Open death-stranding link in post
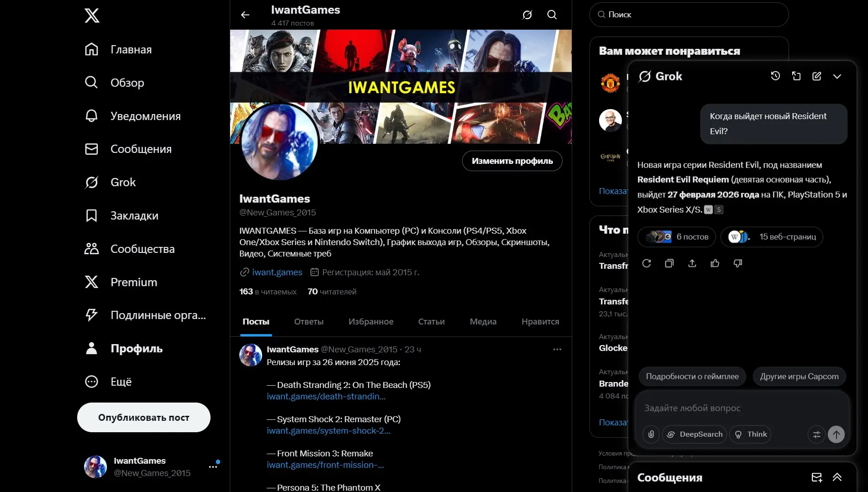Image resolution: width=868 pixels, height=492 pixels. point(326,397)
